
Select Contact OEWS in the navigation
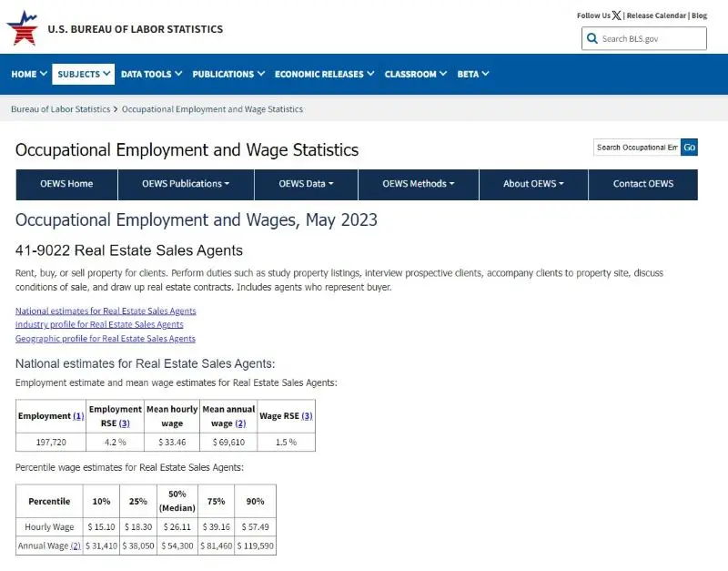click(643, 184)
